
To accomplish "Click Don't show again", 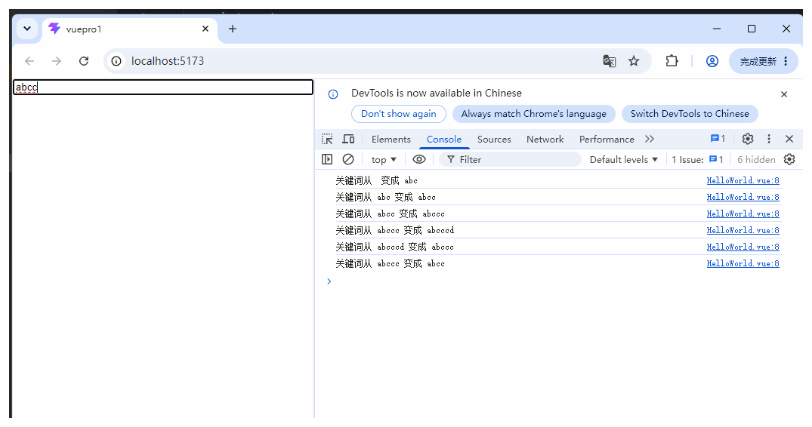I will coord(399,114).
